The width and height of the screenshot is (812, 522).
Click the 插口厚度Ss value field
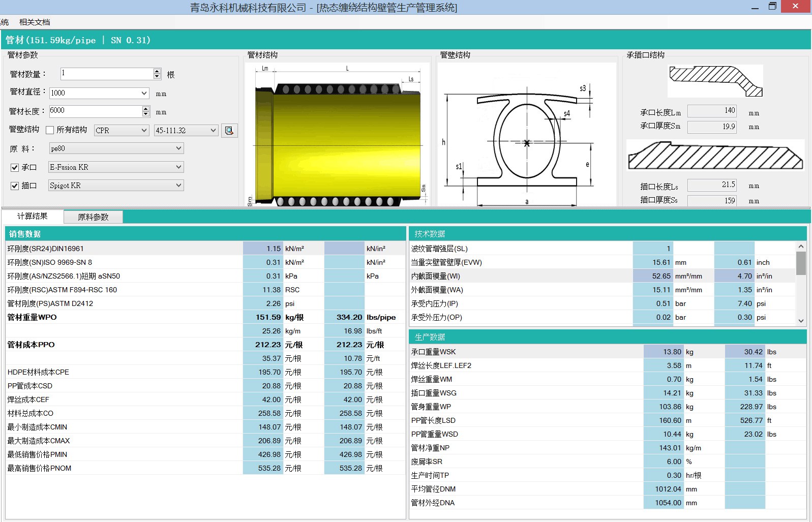point(712,200)
